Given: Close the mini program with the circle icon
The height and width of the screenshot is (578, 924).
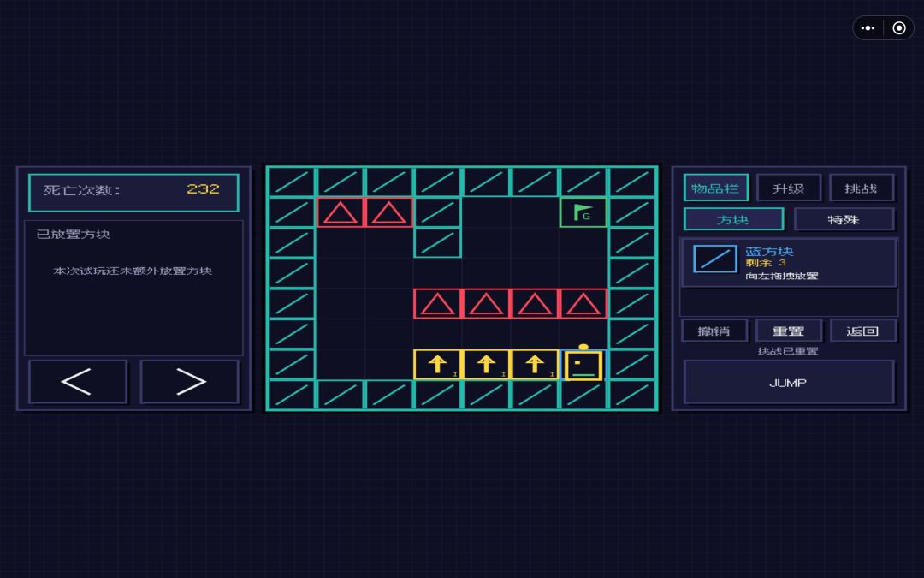Looking at the screenshot, I should tap(899, 27).
